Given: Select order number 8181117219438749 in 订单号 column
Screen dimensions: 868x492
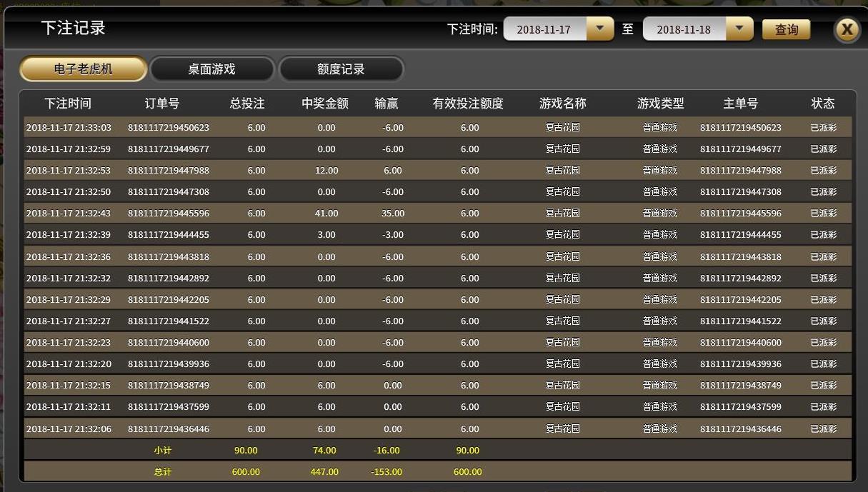Looking at the screenshot, I should coord(169,386).
